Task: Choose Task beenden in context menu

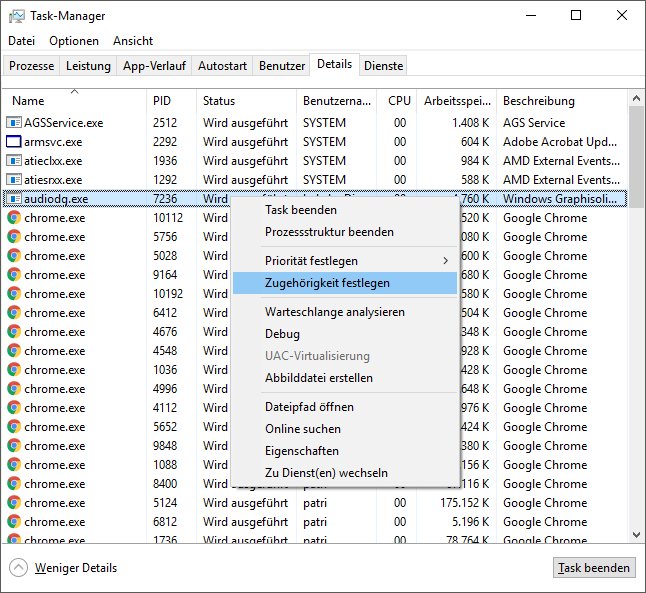Action: pos(344,210)
